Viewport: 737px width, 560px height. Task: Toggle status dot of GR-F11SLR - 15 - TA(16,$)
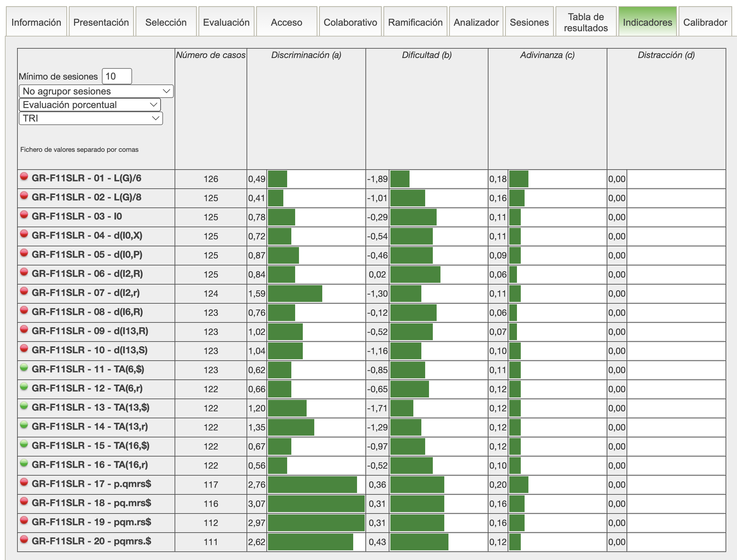[x=24, y=444]
